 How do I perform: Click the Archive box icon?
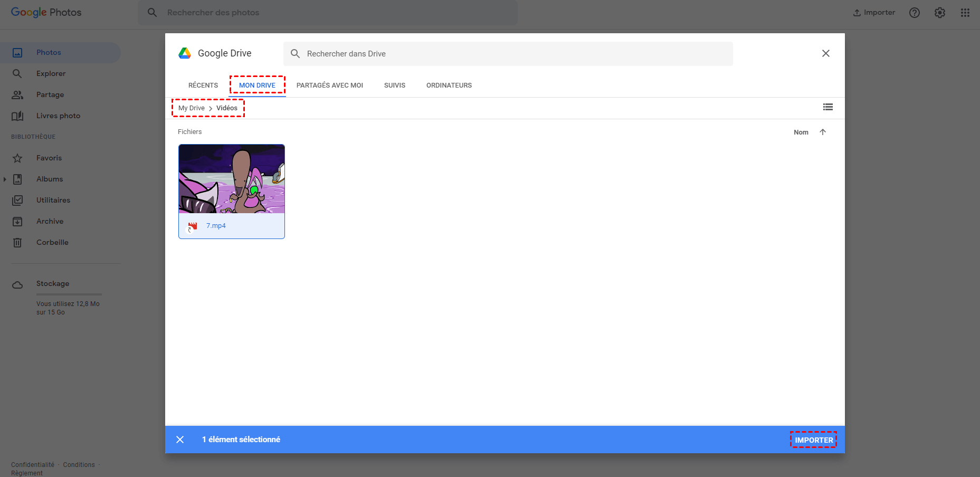17,222
